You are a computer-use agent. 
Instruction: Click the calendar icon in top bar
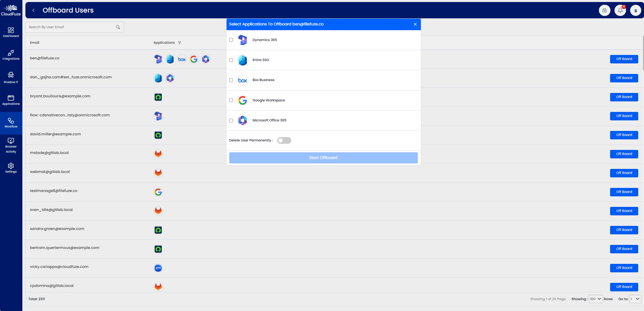[x=604, y=11]
